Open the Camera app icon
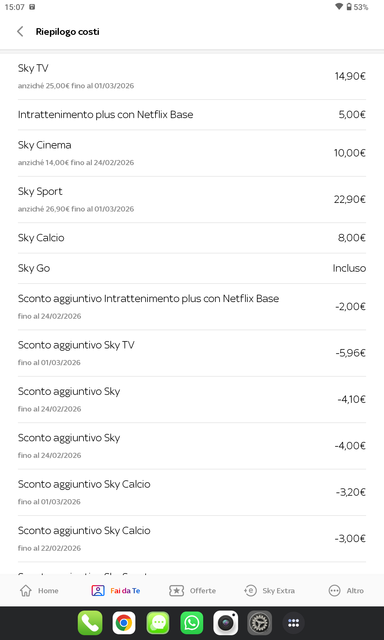Image resolution: width=384 pixels, height=640 pixels. 226,623
